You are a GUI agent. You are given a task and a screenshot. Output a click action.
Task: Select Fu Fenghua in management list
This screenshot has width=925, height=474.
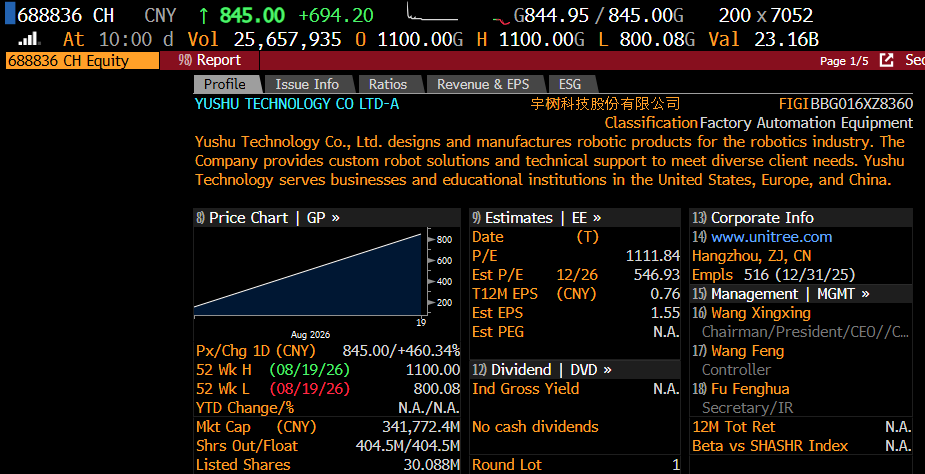750,389
